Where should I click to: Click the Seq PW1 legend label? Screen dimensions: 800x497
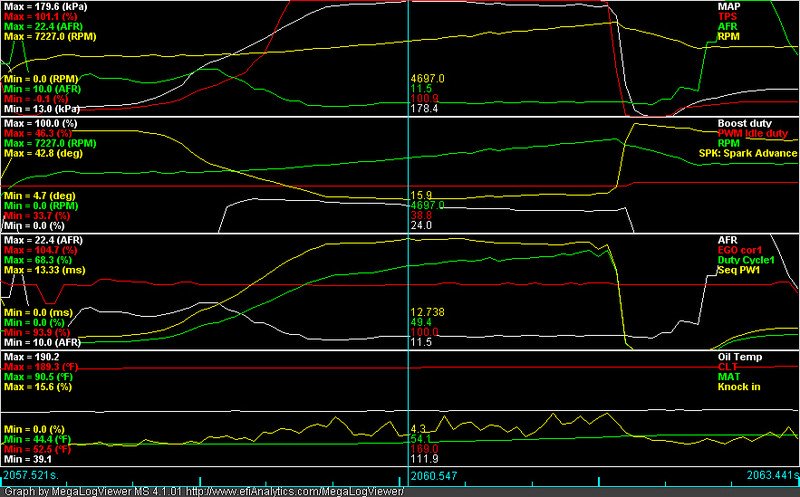(739, 270)
